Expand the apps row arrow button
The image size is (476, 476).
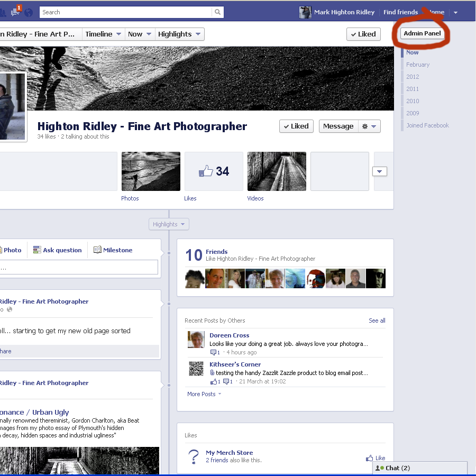pyautogui.click(x=379, y=171)
